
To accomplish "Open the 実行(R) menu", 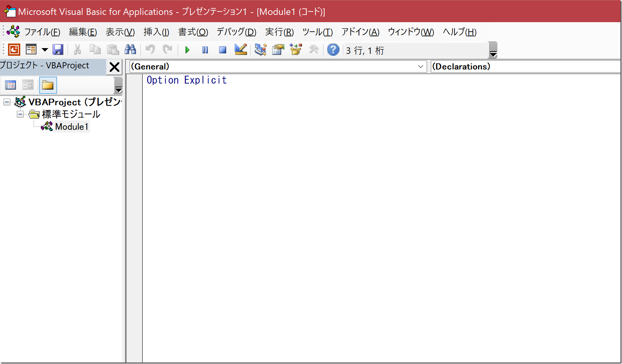I will click(x=279, y=32).
